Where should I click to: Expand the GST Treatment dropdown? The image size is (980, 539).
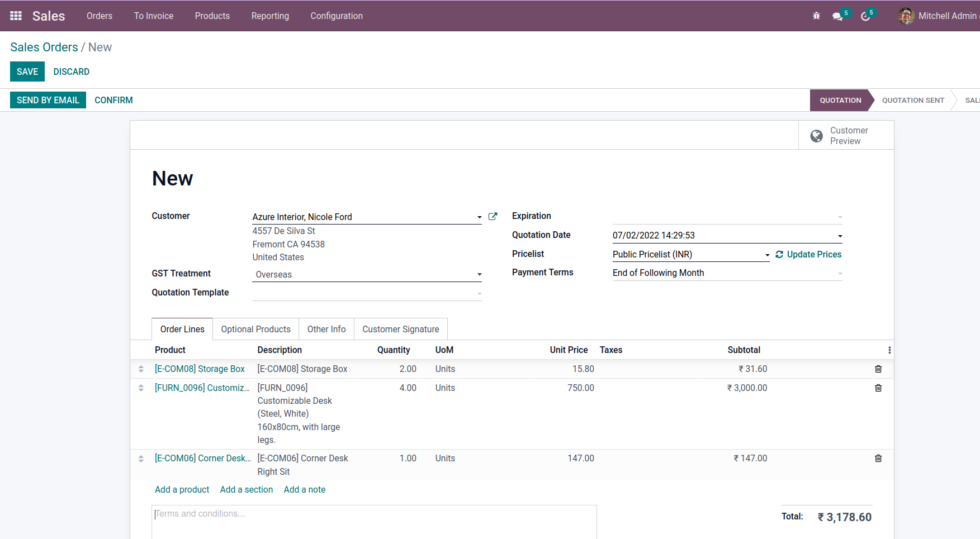click(479, 275)
